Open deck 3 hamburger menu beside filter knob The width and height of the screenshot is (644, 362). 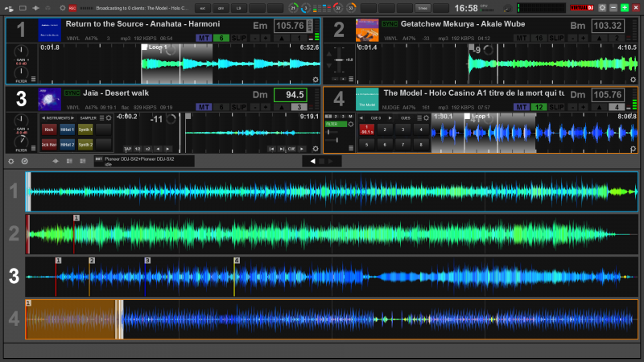tap(33, 148)
